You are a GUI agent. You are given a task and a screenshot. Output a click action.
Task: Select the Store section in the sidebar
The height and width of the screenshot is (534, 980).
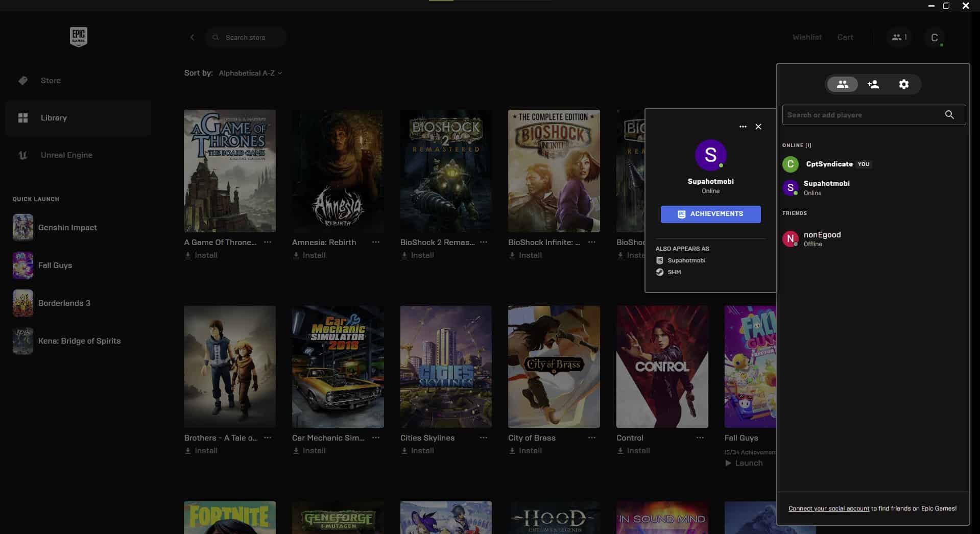50,80
